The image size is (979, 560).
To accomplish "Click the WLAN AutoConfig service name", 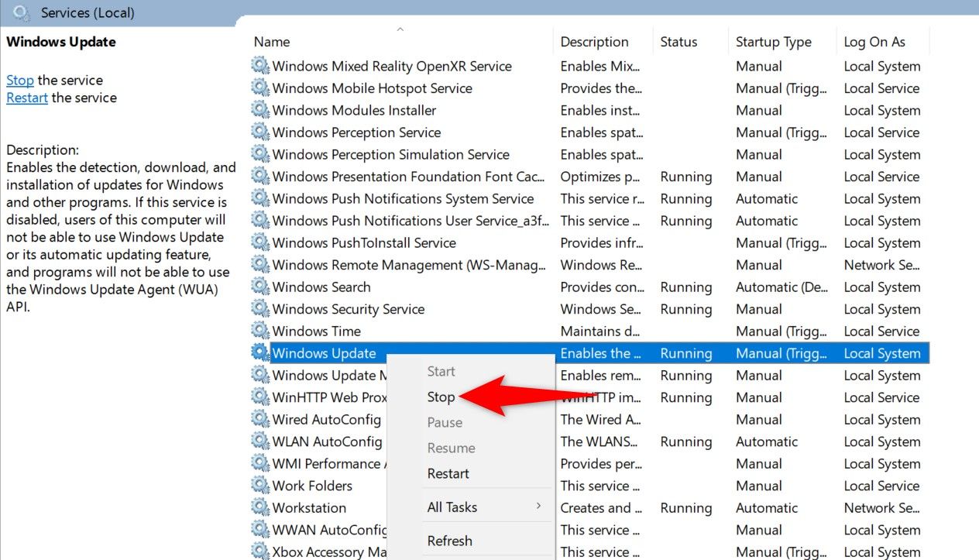I will point(327,441).
